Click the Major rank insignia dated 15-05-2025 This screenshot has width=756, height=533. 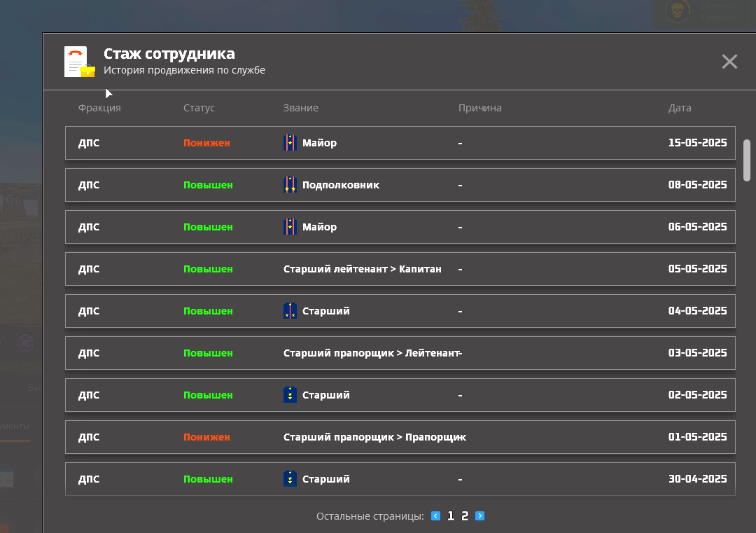[x=290, y=143]
